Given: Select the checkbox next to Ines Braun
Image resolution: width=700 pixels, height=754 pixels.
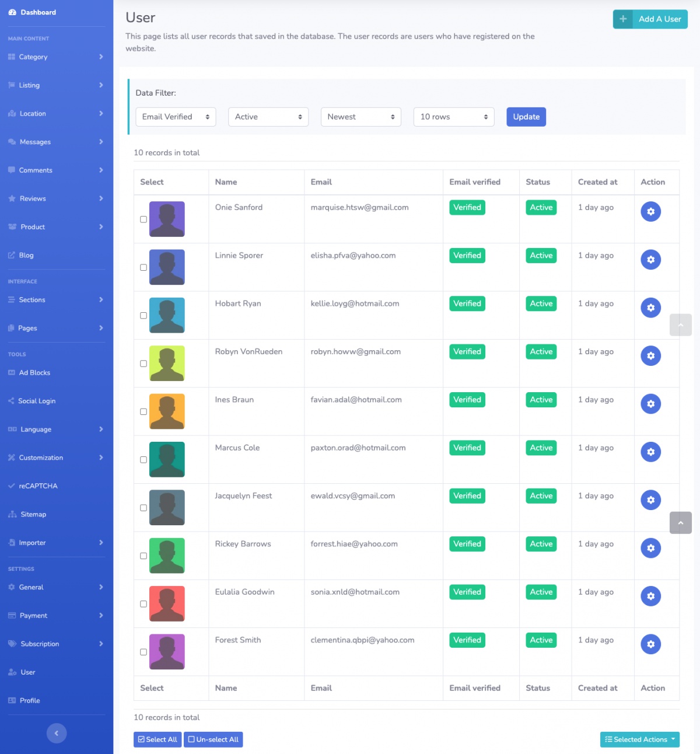Looking at the screenshot, I should point(143,411).
